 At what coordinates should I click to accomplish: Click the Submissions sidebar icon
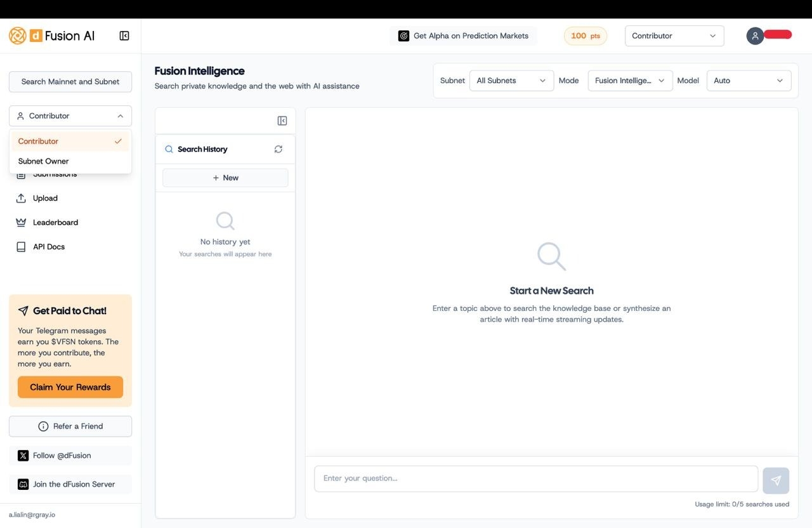pos(21,174)
